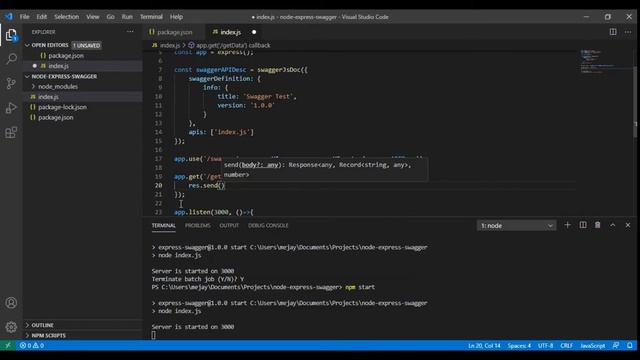
Task: Expand the Outline section
Action: point(42,325)
